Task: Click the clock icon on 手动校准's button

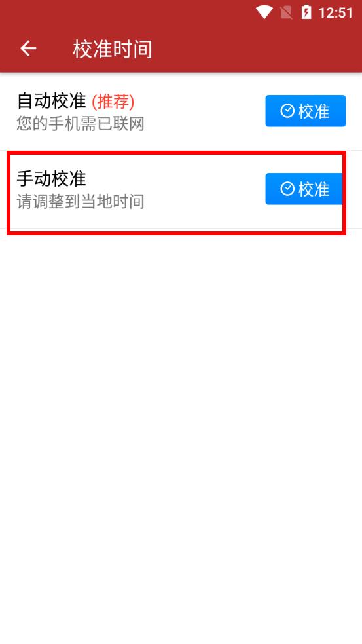Action: [x=287, y=189]
